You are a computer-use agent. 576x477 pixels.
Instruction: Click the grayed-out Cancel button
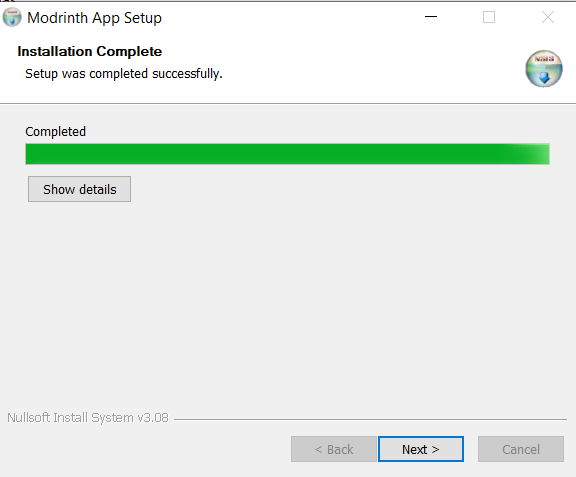(x=521, y=449)
